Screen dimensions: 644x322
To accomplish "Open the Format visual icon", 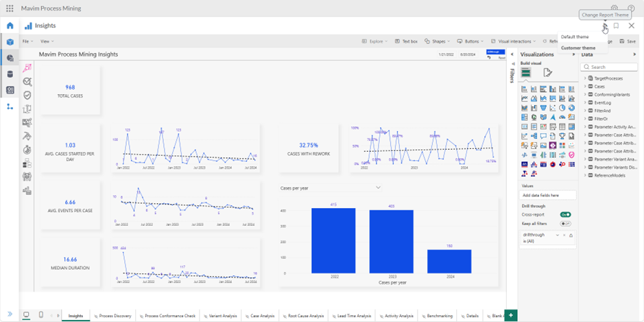I will click(x=547, y=73).
